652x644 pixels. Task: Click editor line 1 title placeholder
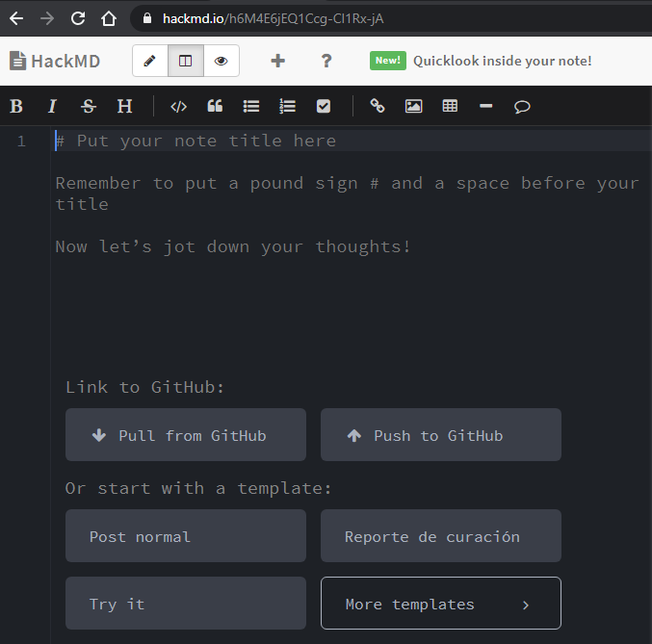[196, 141]
